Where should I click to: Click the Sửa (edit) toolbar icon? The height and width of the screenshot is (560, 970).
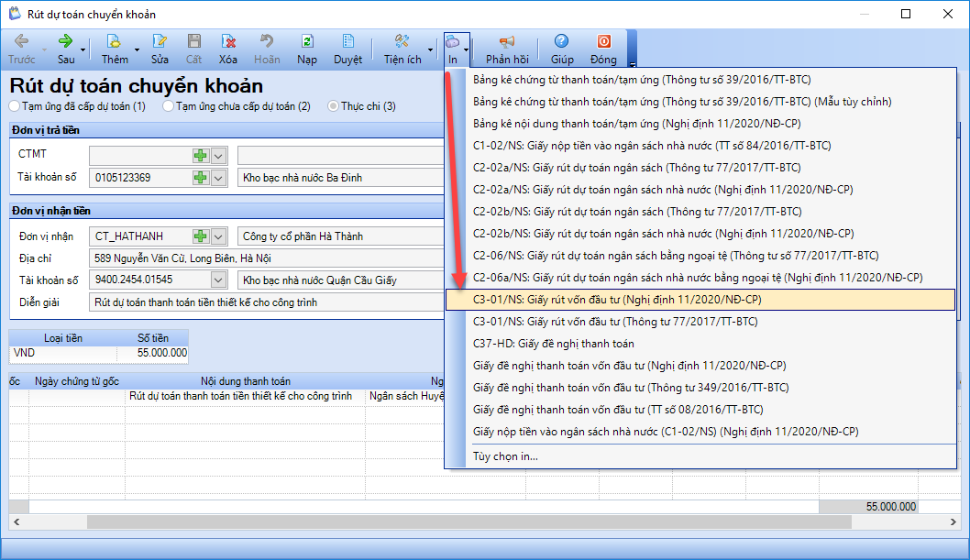160,41
